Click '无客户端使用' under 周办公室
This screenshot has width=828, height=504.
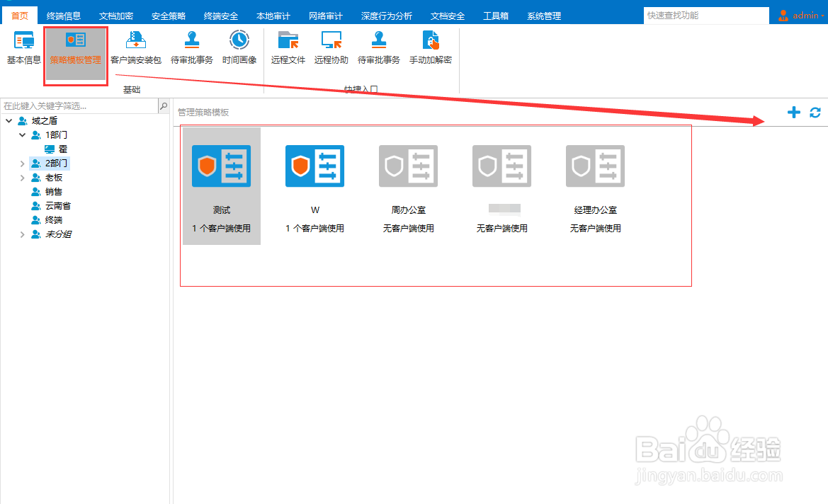(408, 229)
